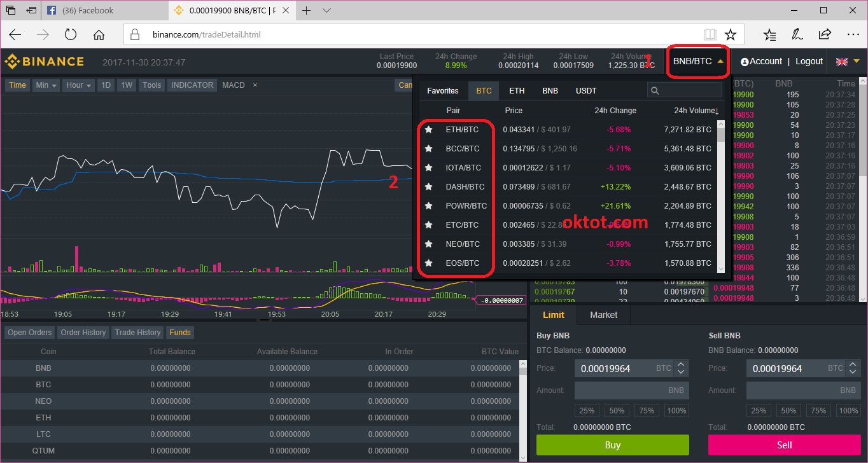
Task: Click the star icon beside ETH/BTC
Action: coord(429,130)
